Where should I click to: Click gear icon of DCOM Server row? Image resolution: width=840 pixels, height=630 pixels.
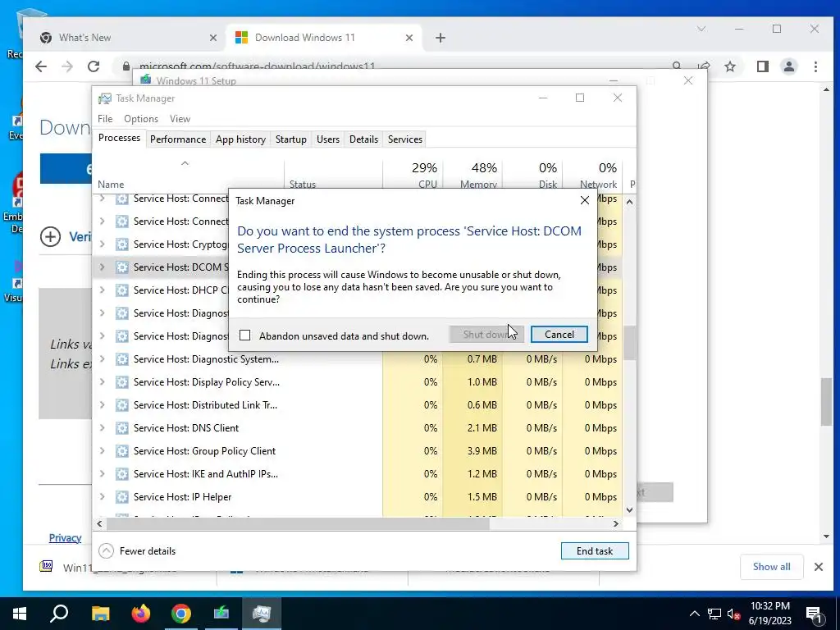click(x=122, y=267)
